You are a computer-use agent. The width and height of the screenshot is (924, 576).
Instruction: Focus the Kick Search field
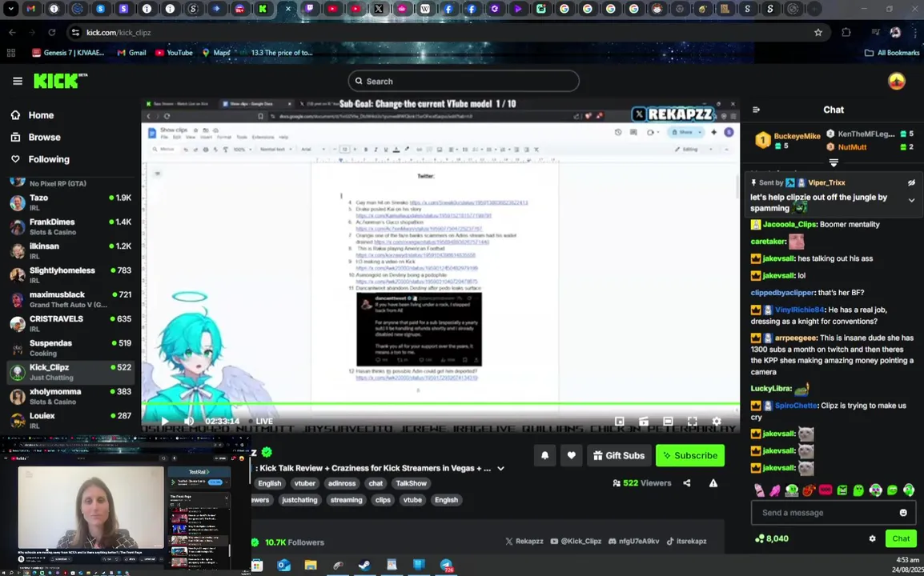click(464, 82)
